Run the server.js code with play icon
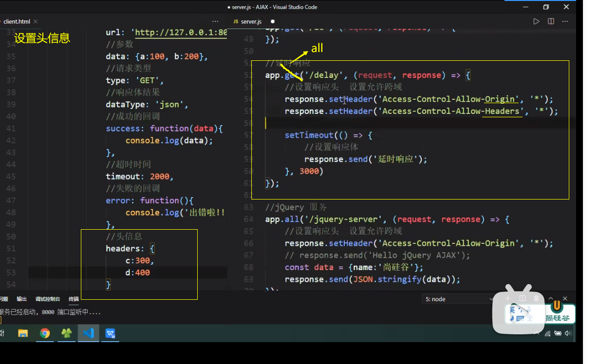Viewport: 599px width, 364px height. coord(536,21)
